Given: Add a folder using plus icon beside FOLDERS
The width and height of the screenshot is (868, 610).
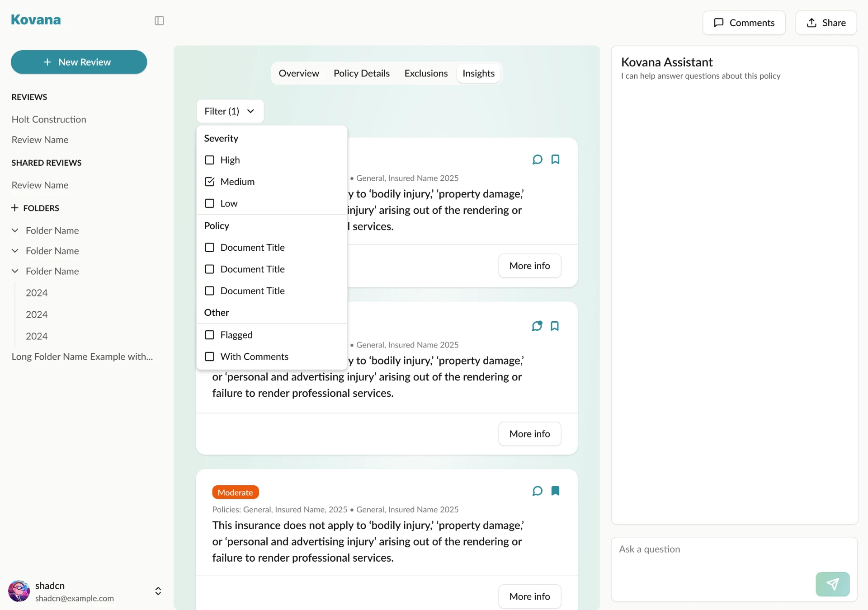Looking at the screenshot, I should (15, 208).
